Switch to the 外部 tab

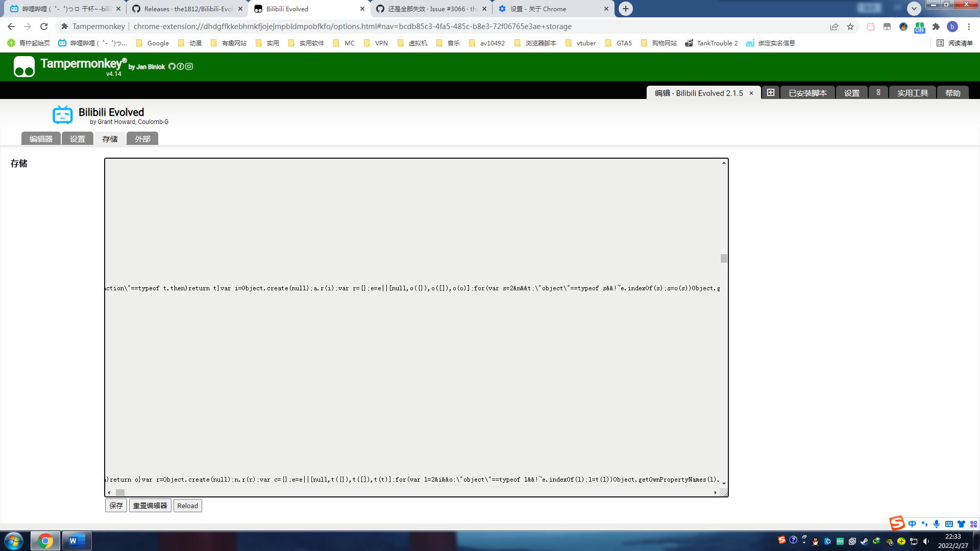[142, 139]
